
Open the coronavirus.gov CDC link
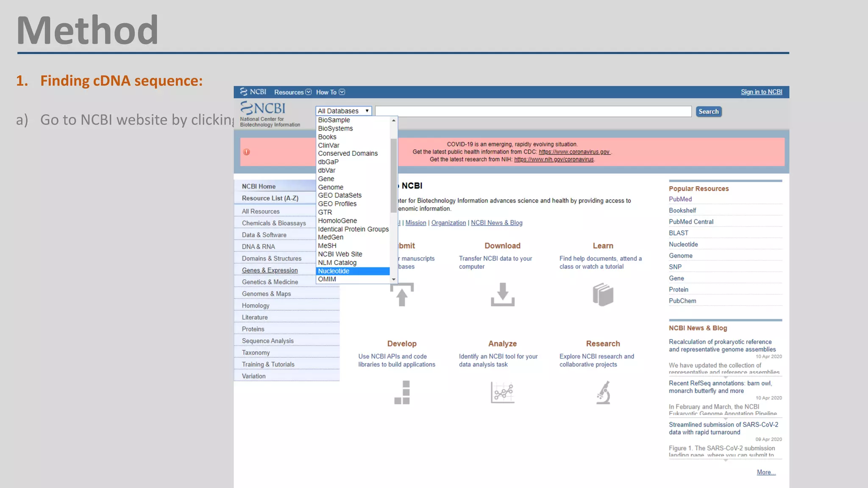click(x=574, y=152)
